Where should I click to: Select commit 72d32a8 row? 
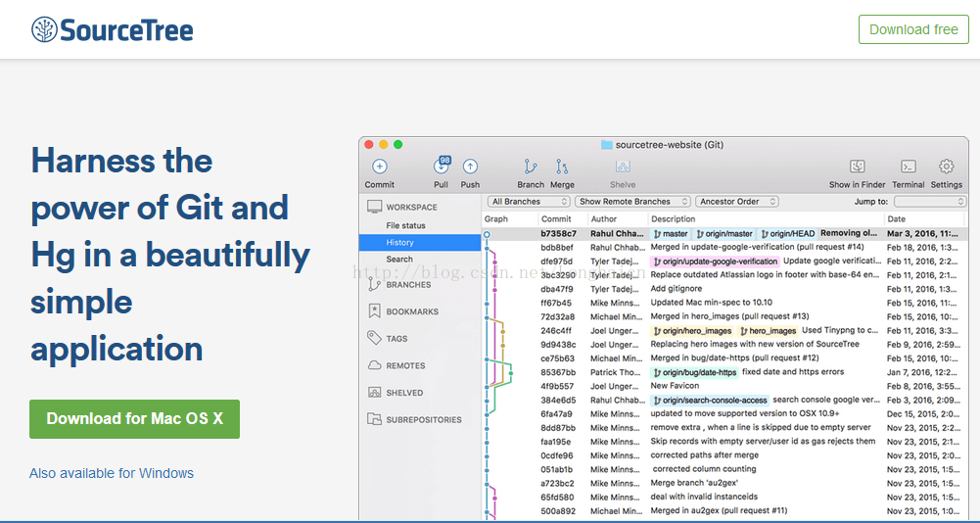click(724, 316)
